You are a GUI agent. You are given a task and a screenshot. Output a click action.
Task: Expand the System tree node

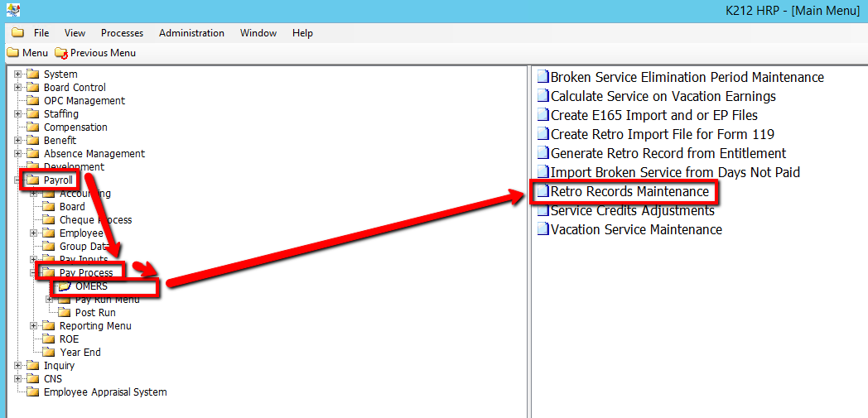(17, 74)
